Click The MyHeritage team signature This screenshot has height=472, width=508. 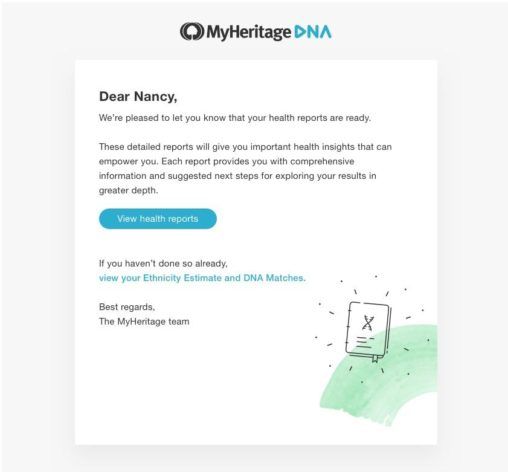click(144, 321)
